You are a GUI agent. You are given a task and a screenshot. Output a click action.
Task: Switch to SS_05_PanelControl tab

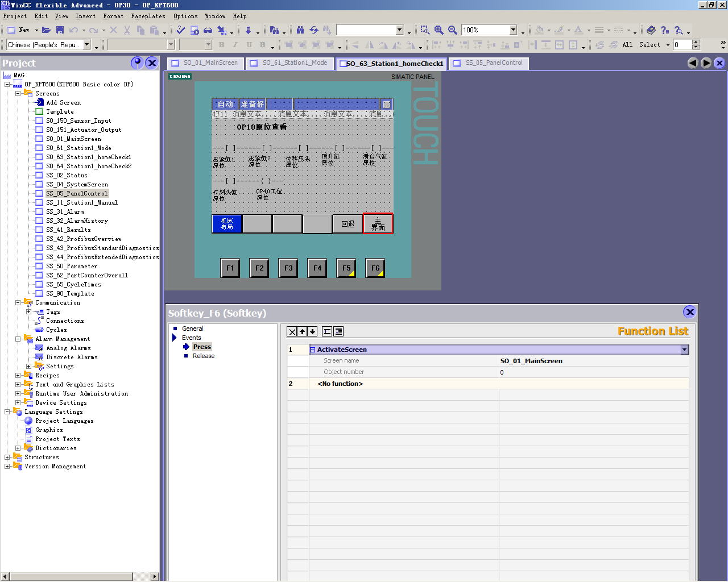(x=489, y=63)
